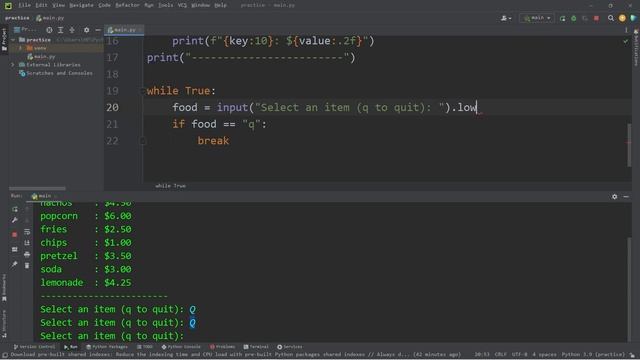
Task: Click Print icon in Run console
Action: pyautogui.click(x=27, y=254)
